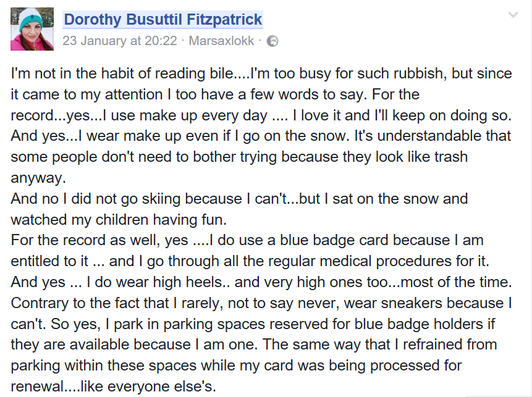
Task: Click the public globe privacy icon
Action: (272, 41)
